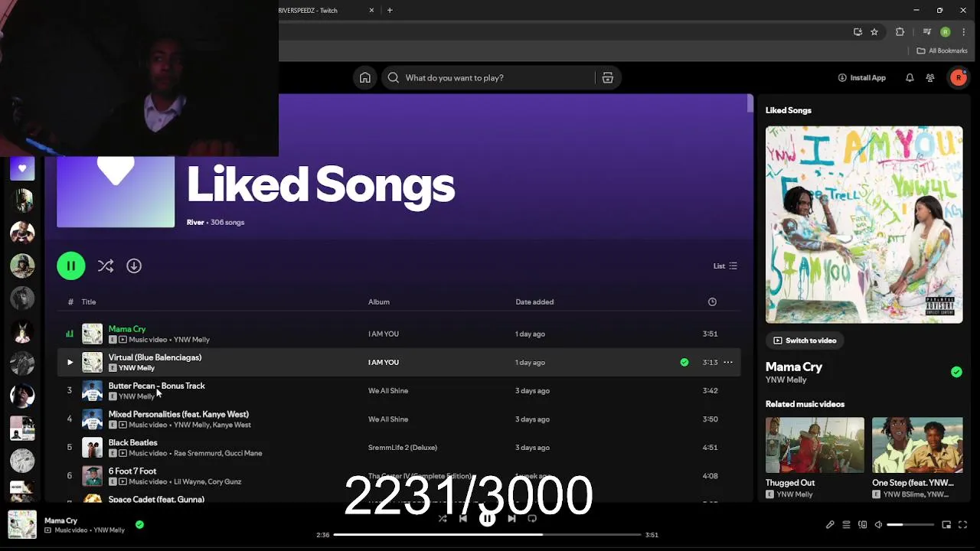The image size is (980, 551).
Task: Select 6 Foot 7 Foot song row
Action: 399,475
